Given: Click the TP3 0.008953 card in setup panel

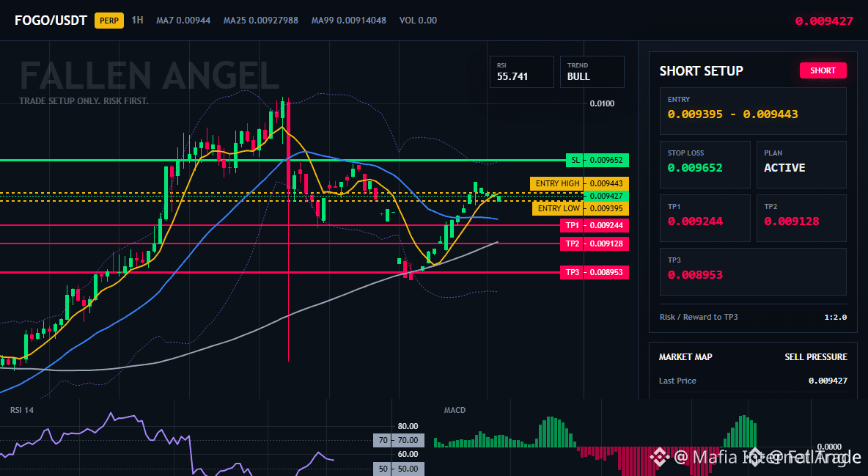Looking at the screenshot, I should (753, 271).
